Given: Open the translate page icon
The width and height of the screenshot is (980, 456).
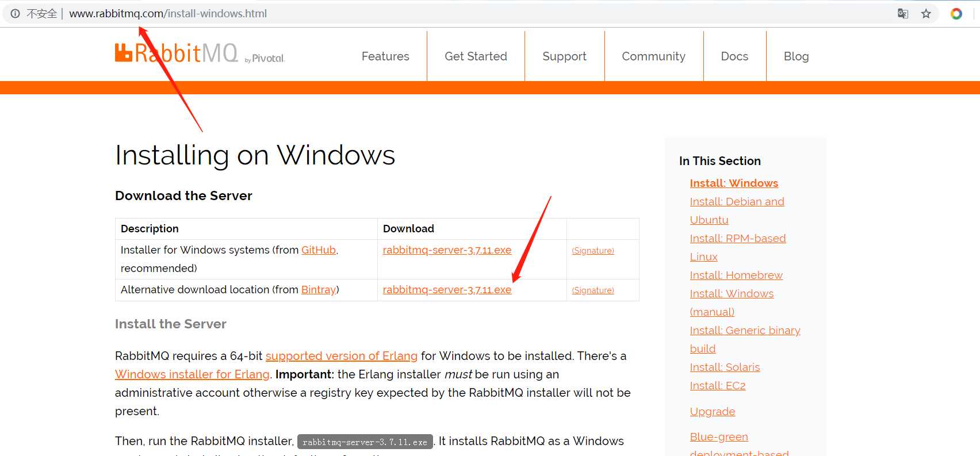Looking at the screenshot, I should 903,14.
